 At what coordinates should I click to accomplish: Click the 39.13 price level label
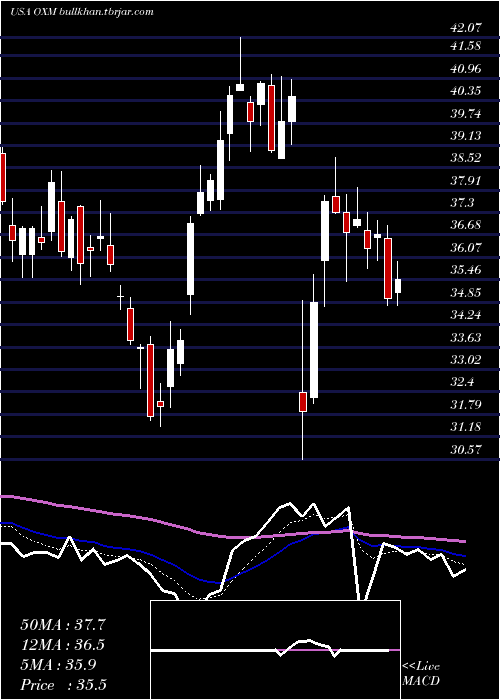[x=466, y=135]
